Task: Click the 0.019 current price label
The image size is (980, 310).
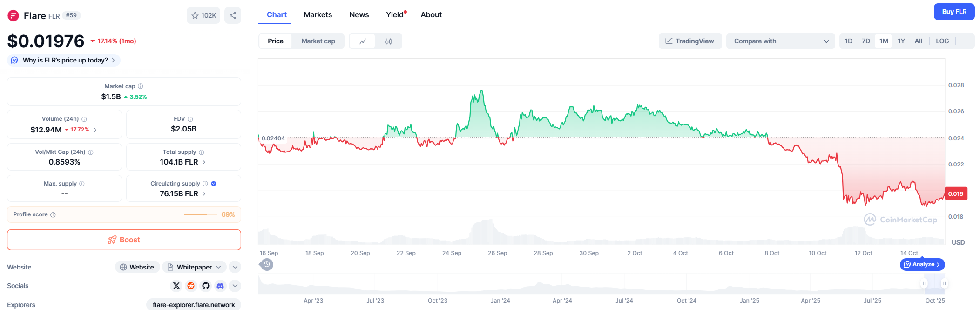Action: (956, 193)
